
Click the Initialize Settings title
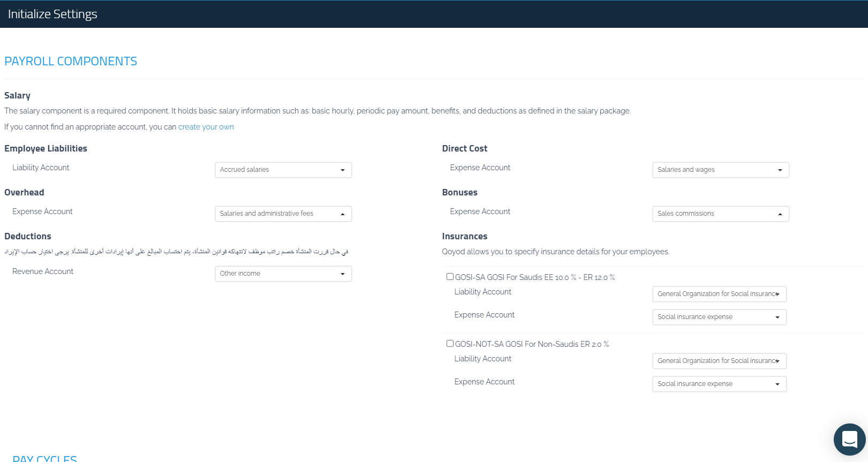pos(52,14)
